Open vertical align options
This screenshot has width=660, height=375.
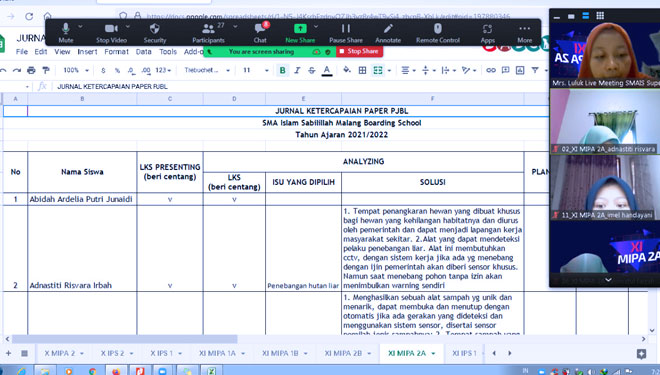coord(428,70)
